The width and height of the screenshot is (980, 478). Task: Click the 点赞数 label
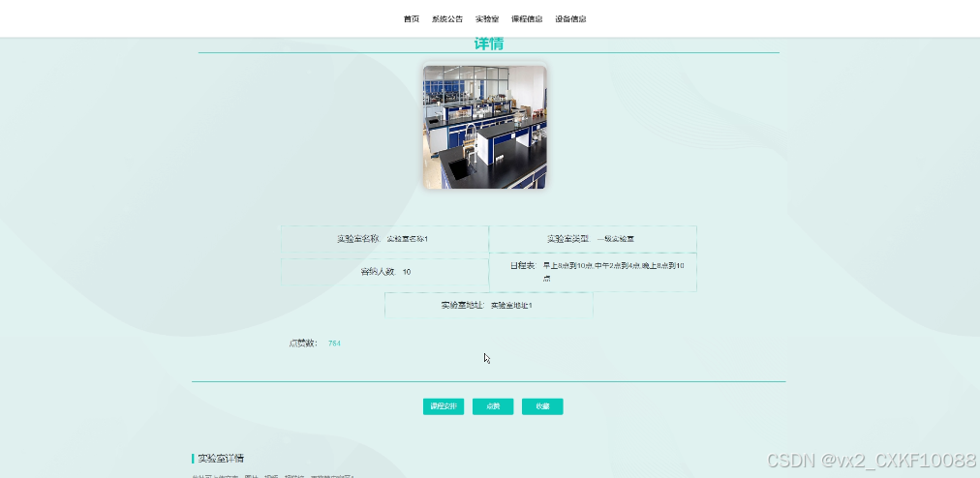pos(304,344)
